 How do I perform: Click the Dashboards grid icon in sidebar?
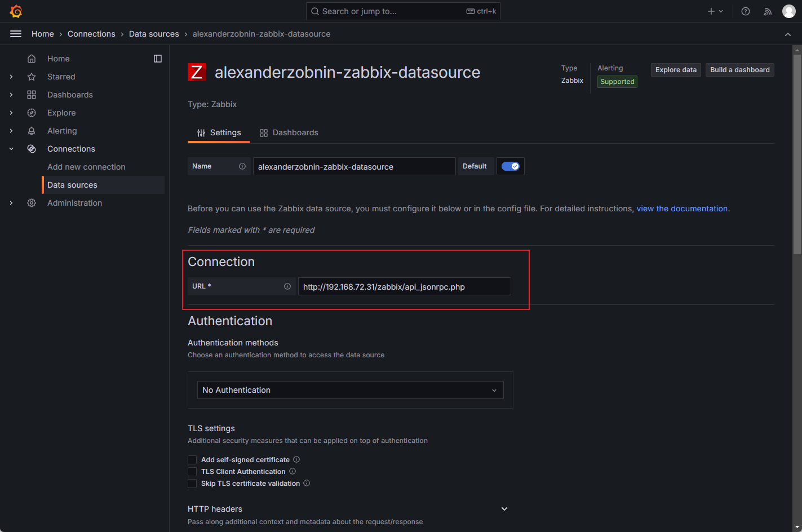tap(32, 95)
